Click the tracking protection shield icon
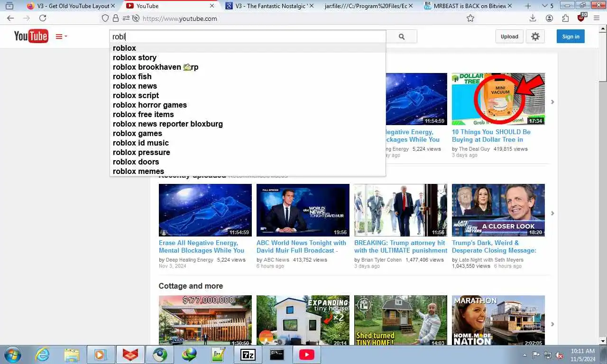The height and width of the screenshot is (364, 607). (x=105, y=18)
